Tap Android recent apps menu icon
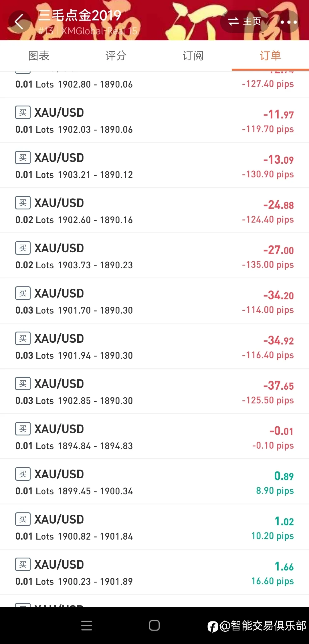Viewport: 309px width, 644px height. pos(86,625)
